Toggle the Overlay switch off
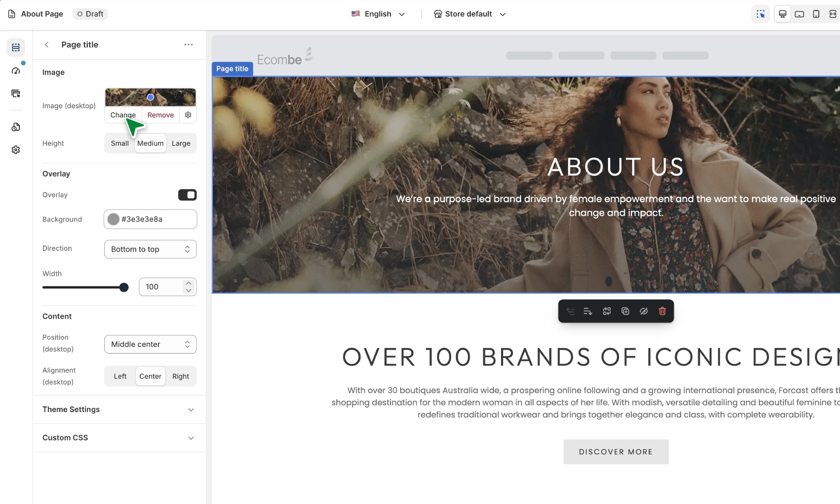This screenshot has height=504, width=840. [x=187, y=195]
